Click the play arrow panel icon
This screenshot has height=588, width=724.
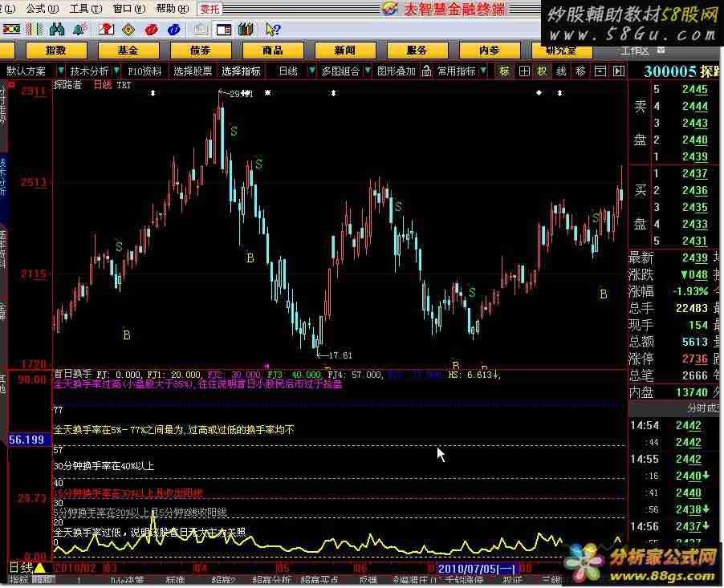618,71
